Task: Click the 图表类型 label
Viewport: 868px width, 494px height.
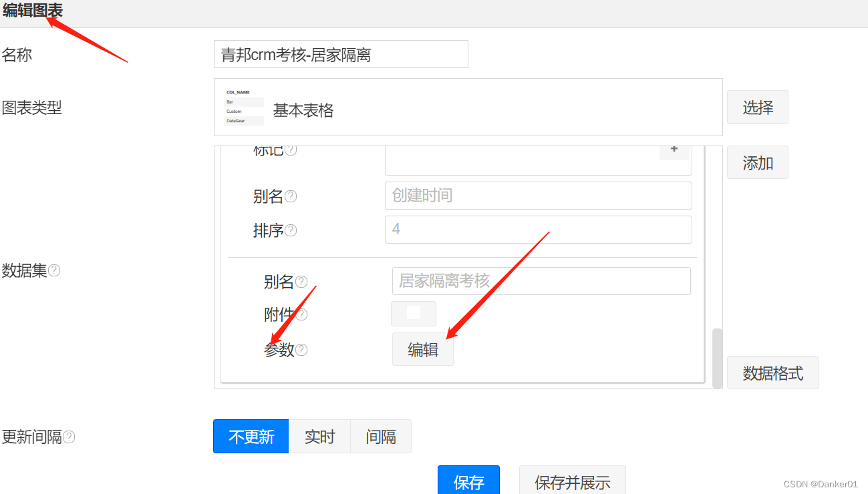Action: 32,107
